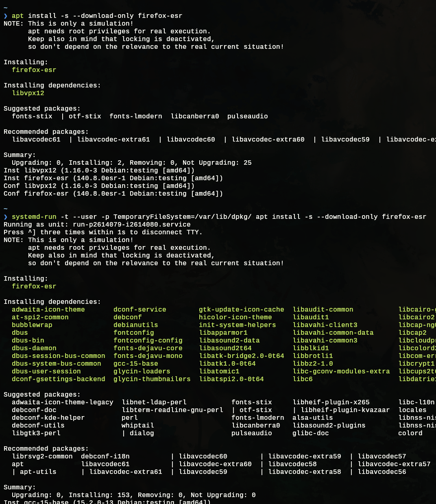Click 'libheif-plugin-x265' suggested package
Screen dimensions: 436x504
[331, 402]
